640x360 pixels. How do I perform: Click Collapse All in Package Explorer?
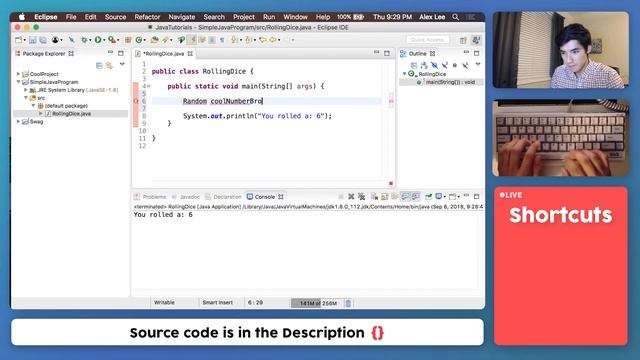tap(99, 65)
